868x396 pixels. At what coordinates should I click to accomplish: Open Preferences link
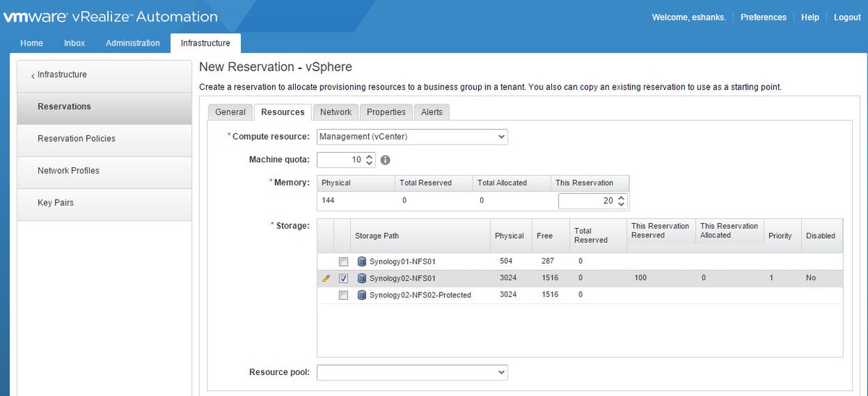pos(763,17)
